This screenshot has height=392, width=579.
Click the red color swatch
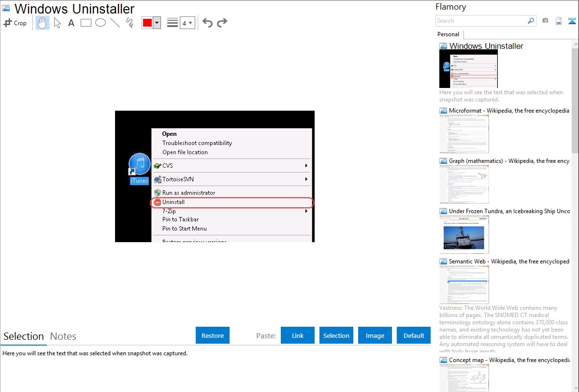click(147, 23)
